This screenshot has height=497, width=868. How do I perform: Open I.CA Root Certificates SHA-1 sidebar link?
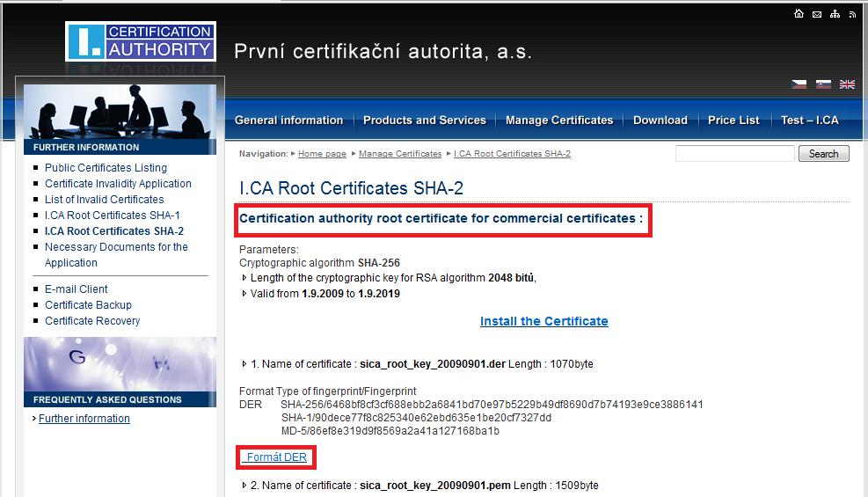click(x=113, y=216)
